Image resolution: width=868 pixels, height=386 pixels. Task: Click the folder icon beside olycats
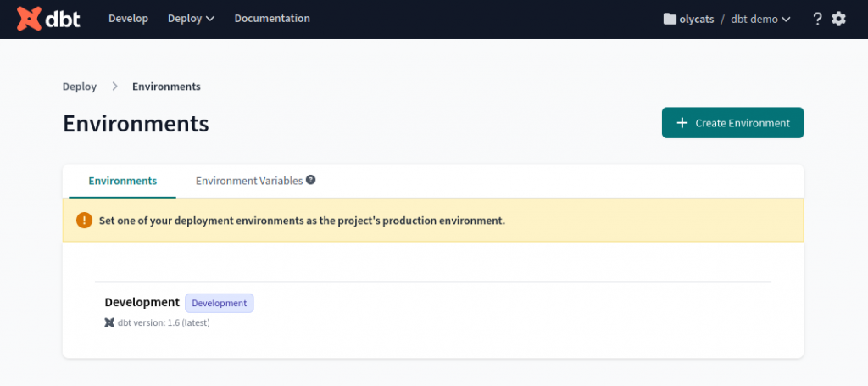(x=670, y=19)
